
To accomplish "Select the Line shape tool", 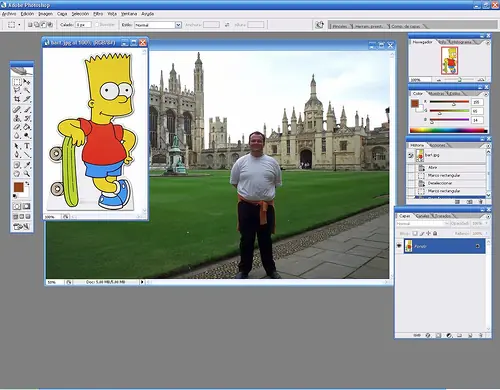I will click(27, 154).
